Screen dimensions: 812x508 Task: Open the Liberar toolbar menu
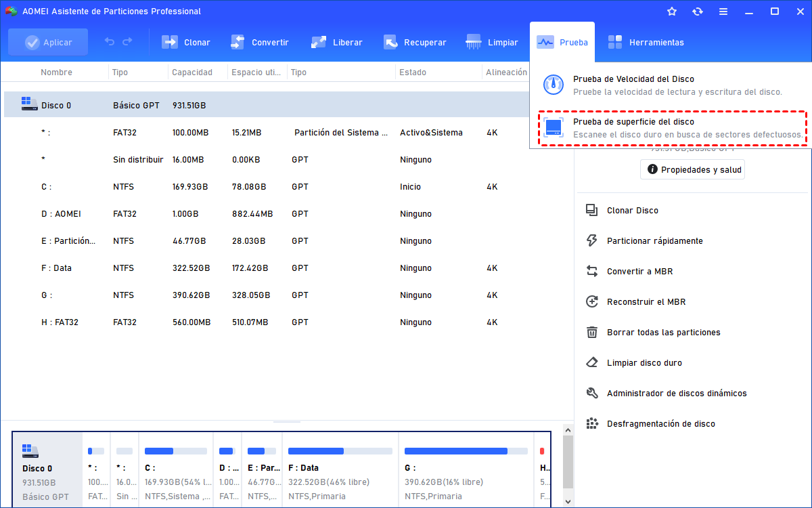pyautogui.click(x=336, y=42)
